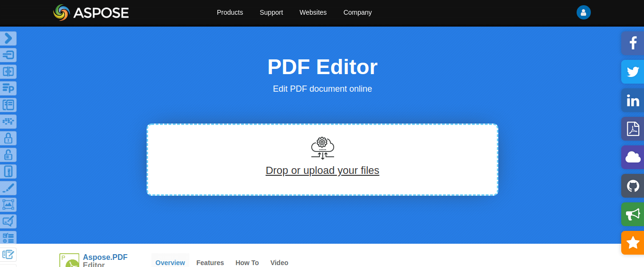Click the PDF file icon on right bar
The image size is (644, 267).
point(633,129)
